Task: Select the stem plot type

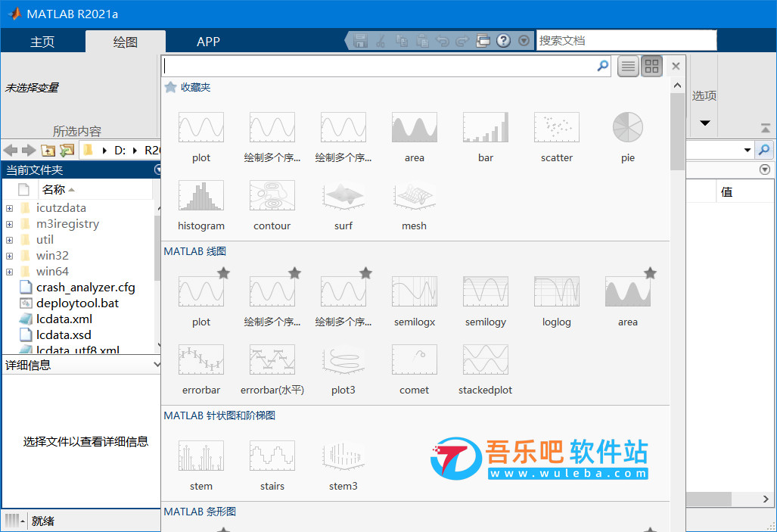Action: coord(200,465)
